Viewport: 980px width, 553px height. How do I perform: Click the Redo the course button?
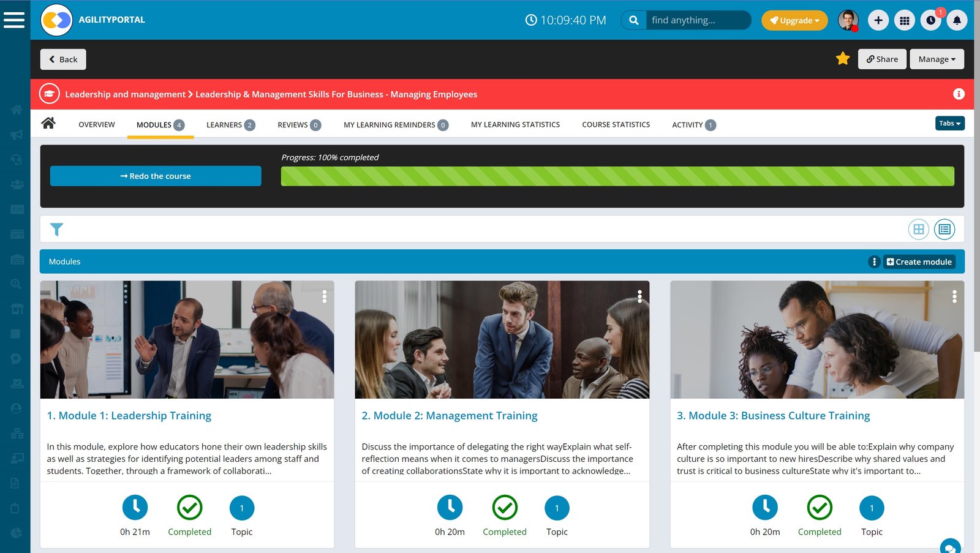[156, 176]
